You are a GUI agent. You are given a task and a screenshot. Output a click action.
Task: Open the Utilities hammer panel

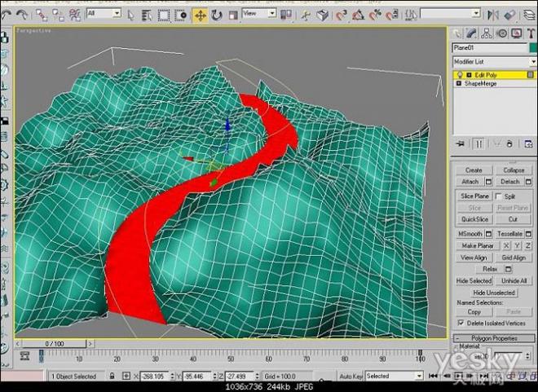point(531,33)
